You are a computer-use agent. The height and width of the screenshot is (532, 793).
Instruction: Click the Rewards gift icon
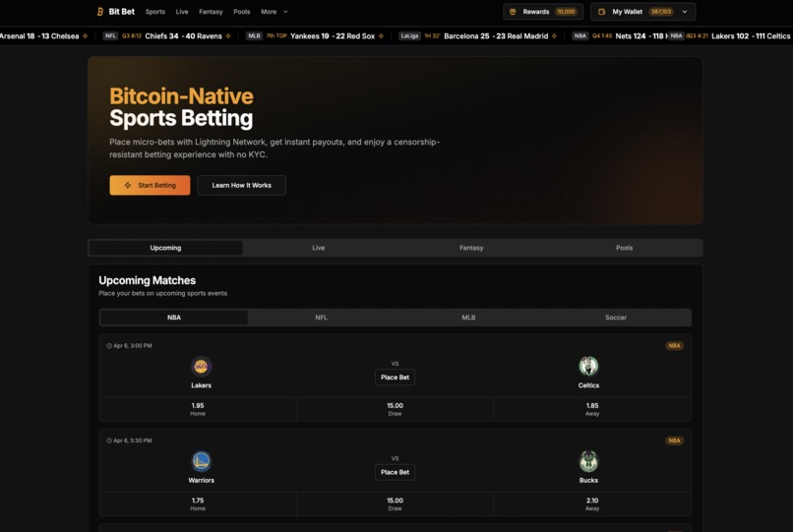tap(513, 12)
